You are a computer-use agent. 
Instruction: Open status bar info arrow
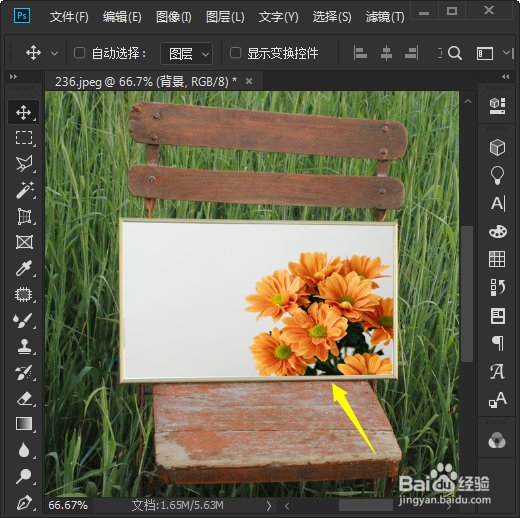(x=269, y=506)
